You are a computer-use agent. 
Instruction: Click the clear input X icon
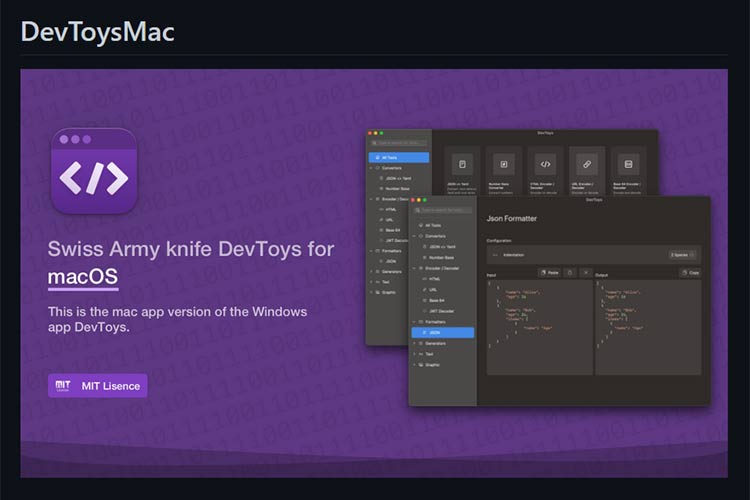586,272
